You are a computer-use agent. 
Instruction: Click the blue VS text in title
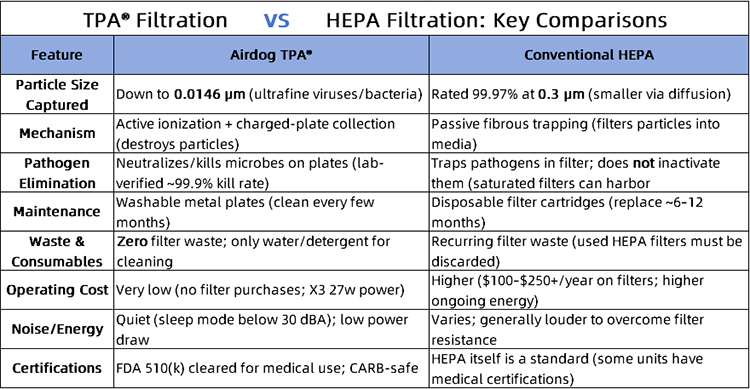click(x=276, y=21)
